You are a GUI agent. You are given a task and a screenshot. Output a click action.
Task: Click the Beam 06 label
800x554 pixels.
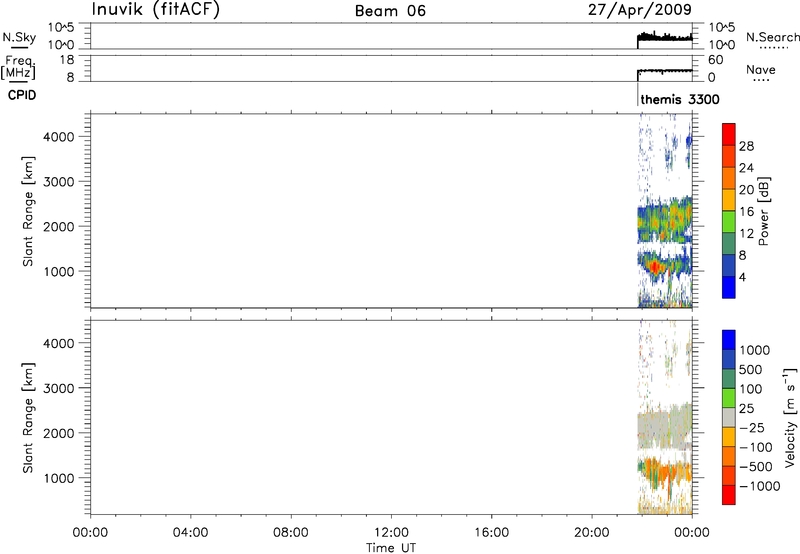coord(390,11)
